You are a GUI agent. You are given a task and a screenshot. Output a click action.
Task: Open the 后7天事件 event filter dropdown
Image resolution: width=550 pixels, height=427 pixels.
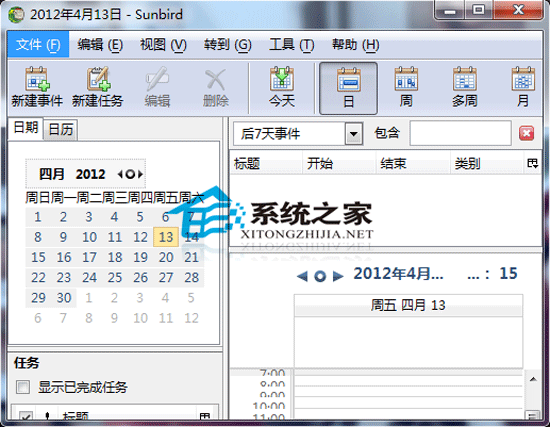354,133
